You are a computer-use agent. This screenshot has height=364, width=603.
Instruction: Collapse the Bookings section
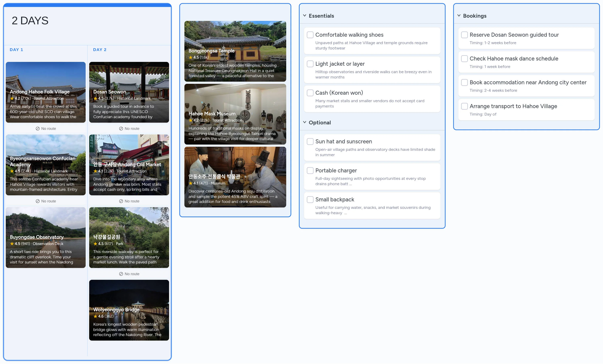pyautogui.click(x=459, y=15)
